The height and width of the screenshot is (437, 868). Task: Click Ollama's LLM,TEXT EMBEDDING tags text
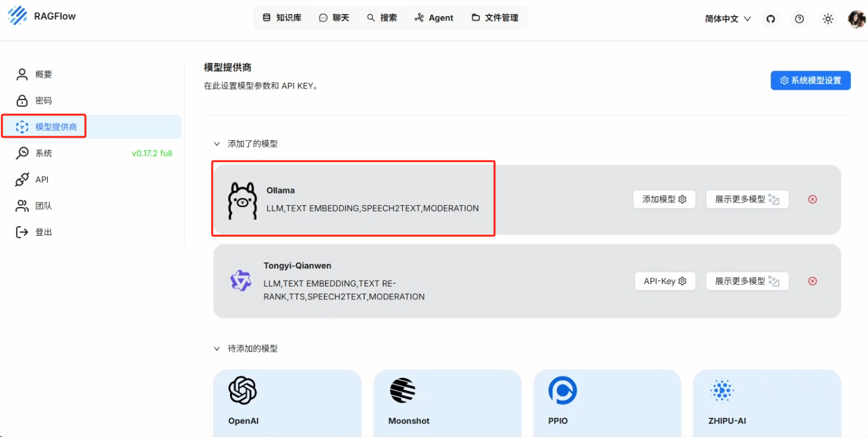(372, 208)
